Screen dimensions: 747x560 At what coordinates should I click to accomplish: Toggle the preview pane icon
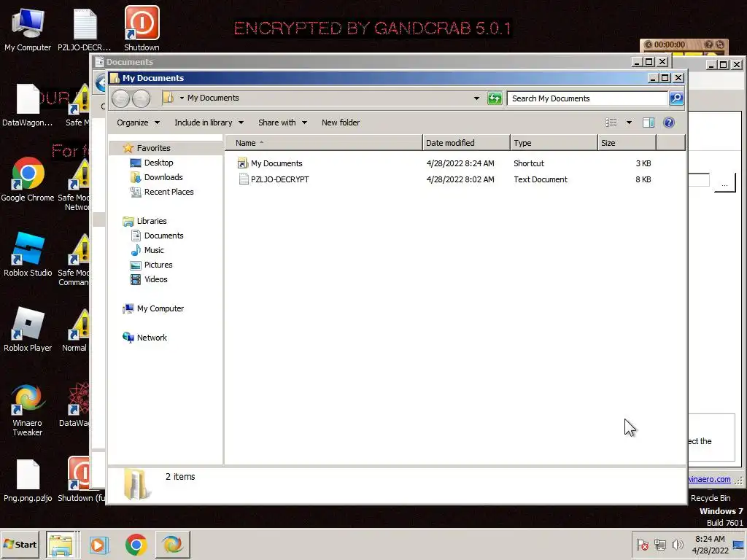coord(648,122)
